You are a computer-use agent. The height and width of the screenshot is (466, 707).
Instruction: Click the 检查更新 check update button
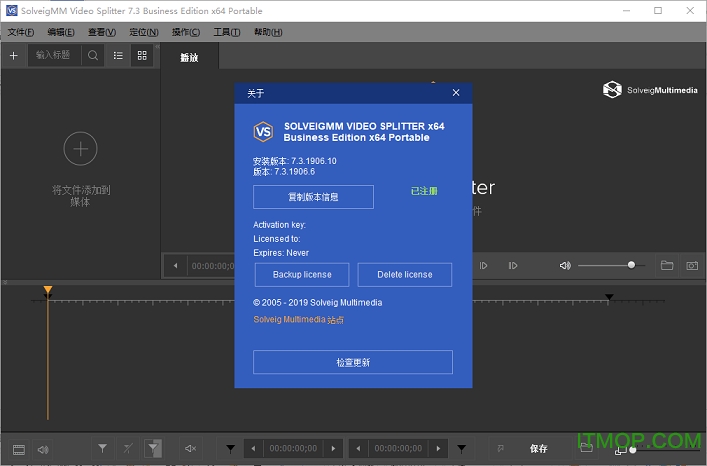353,362
